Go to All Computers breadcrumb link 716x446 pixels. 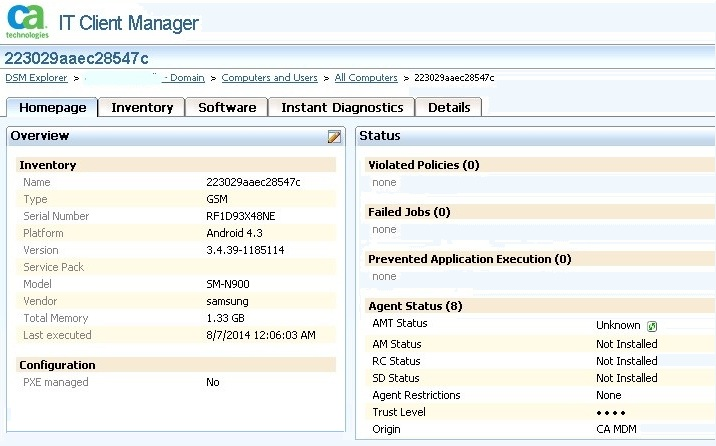point(366,78)
